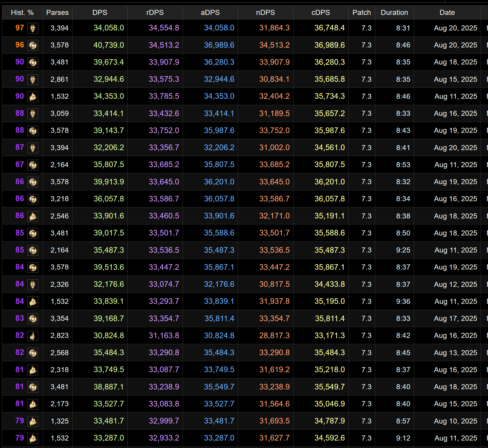Click the Patch column header
The height and width of the screenshot is (448, 488).
(362, 13)
